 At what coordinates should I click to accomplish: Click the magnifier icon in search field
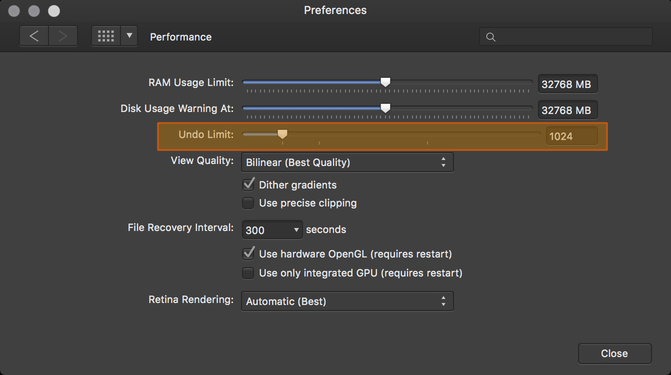click(491, 37)
